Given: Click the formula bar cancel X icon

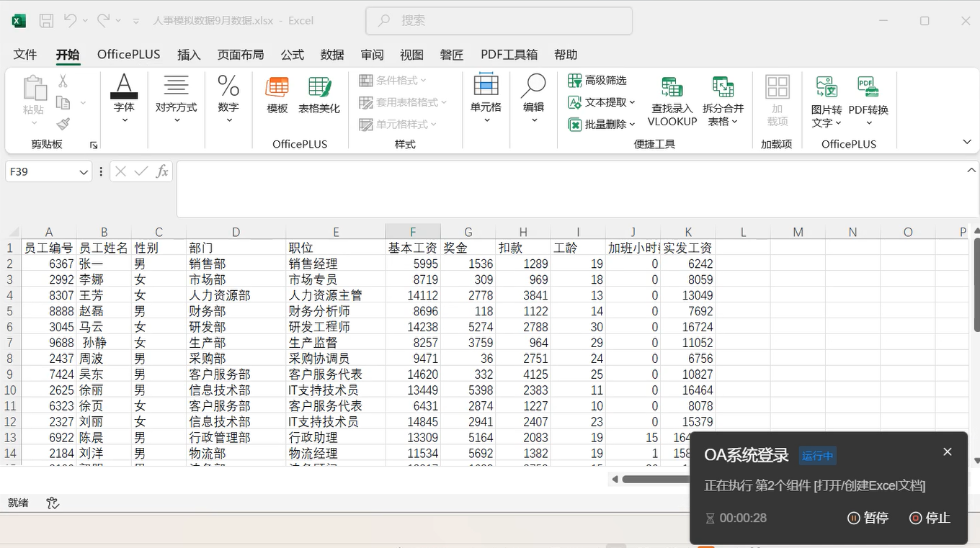Looking at the screenshot, I should click(x=120, y=171).
